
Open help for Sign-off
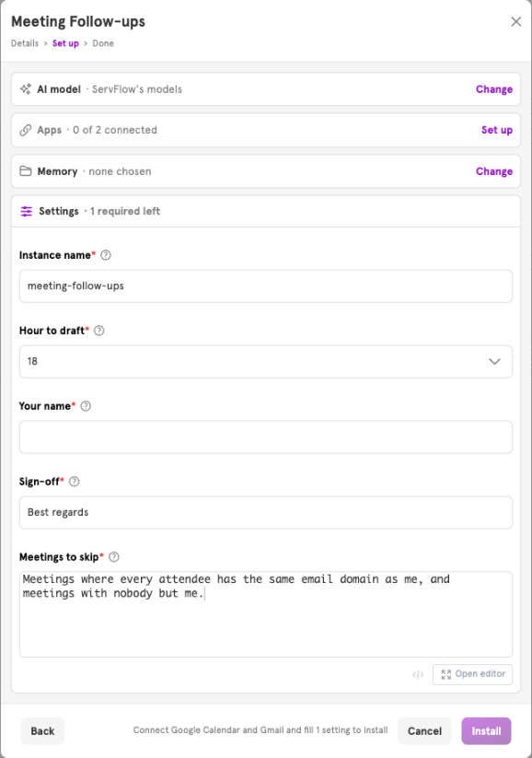pyautogui.click(x=74, y=482)
